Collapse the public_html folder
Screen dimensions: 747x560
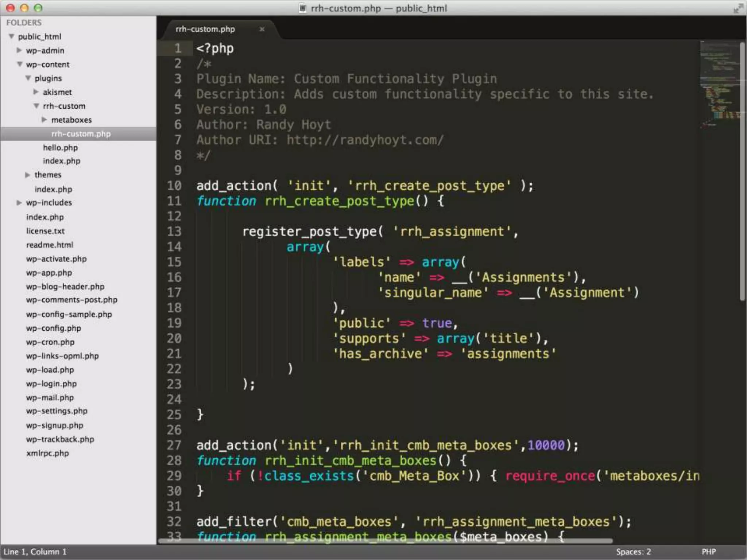(12, 36)
